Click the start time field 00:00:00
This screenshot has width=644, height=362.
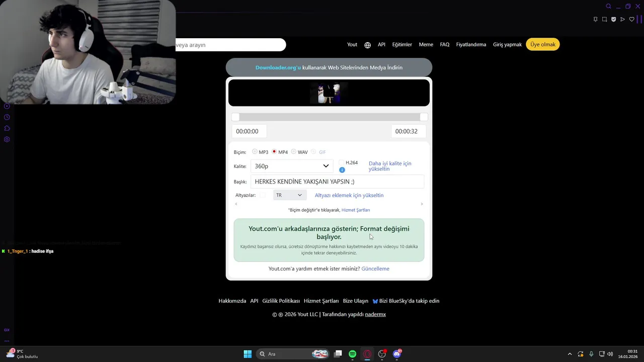point(249,131)
